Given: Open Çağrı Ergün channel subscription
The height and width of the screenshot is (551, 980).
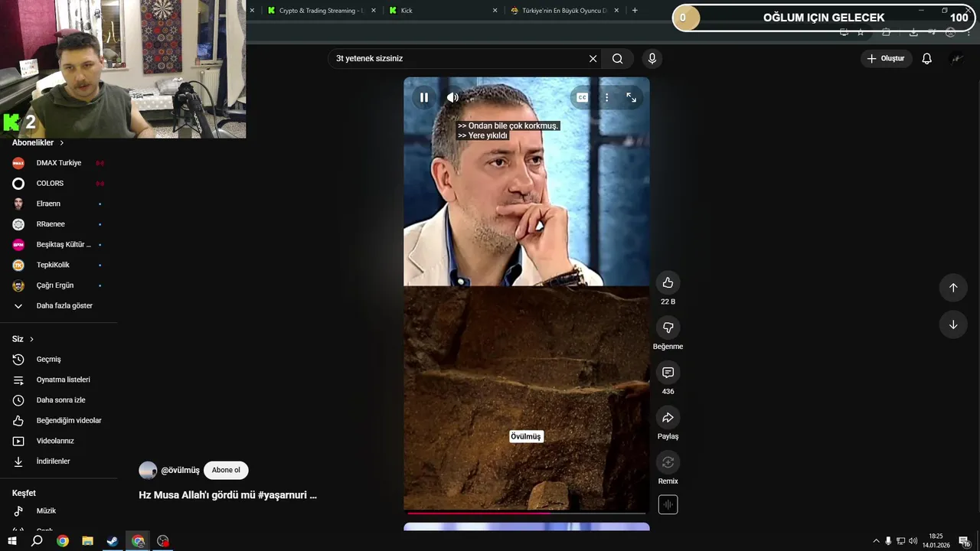Looking at the screenshot, I should click(x=59, y=285).
